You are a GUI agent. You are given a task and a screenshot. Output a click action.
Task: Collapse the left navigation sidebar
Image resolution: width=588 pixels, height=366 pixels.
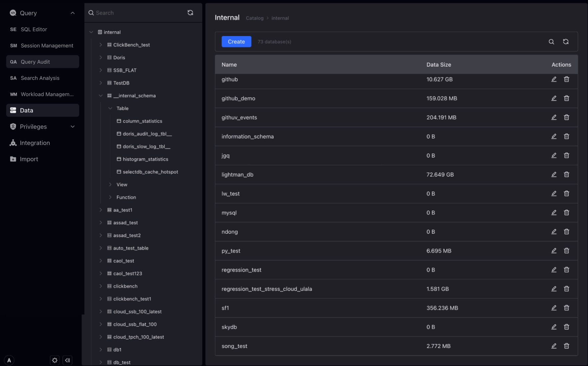[x=68, y=360]
